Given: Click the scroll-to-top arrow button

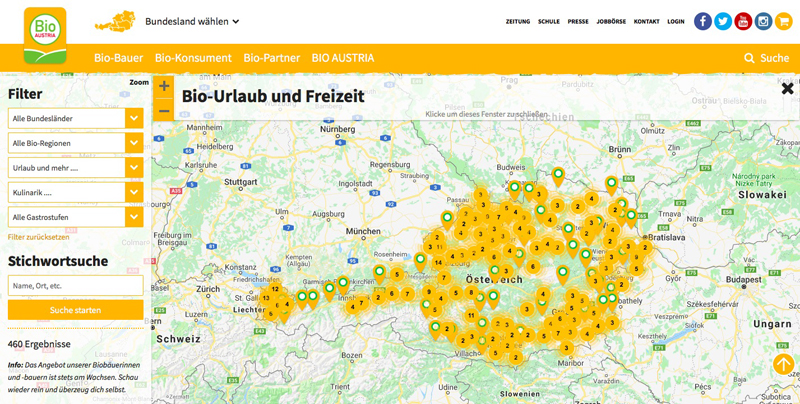Looking at the screenshot, I should [784, 364].
